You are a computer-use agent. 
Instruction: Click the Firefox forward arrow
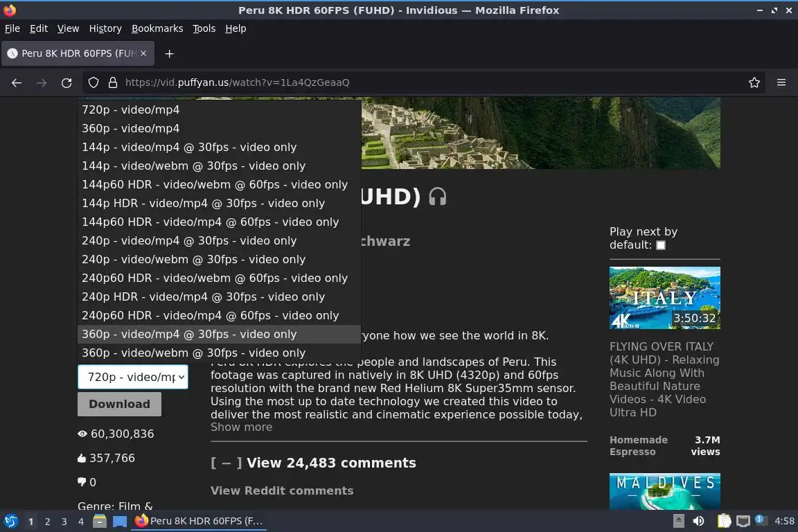point(42,82)
